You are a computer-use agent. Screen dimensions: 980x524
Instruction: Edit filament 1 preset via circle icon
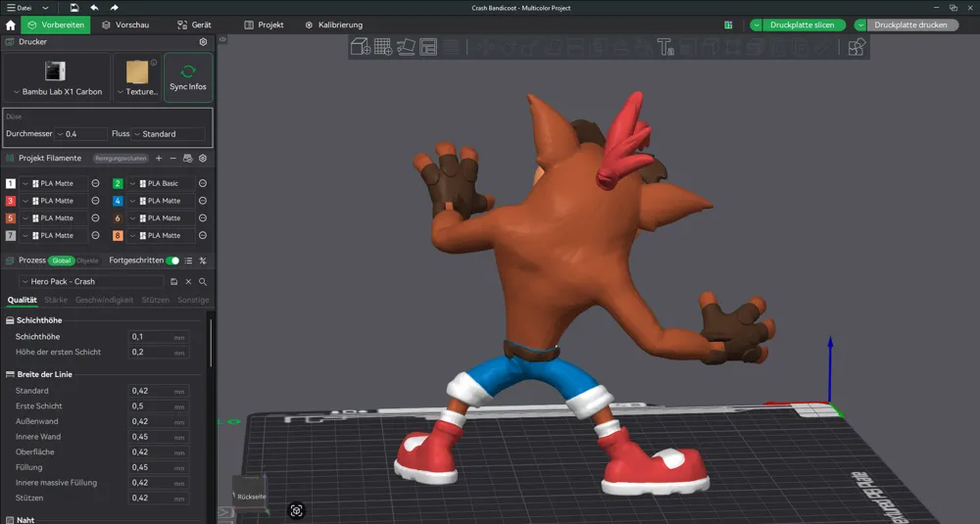[x=96, y=183]
